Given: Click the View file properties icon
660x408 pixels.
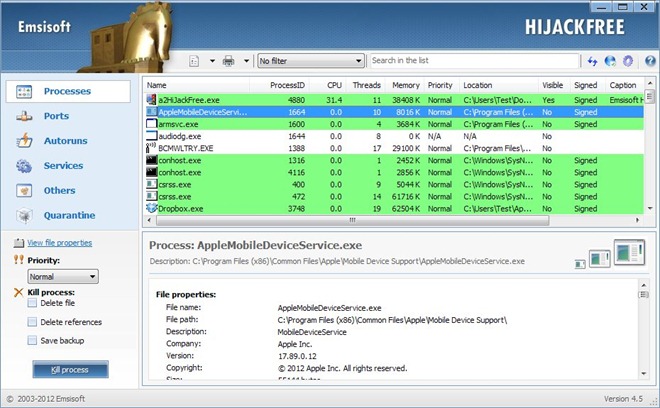Looking at the screenshot, I should click(x=19, y=243).
